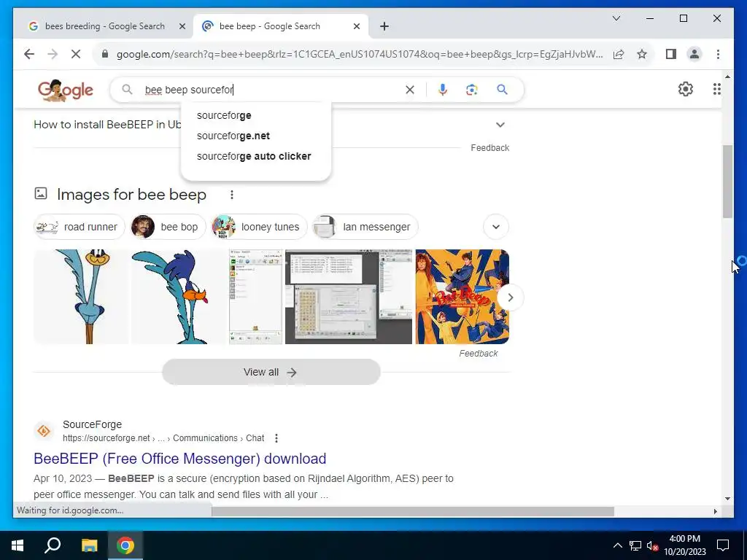Click the vertical page scrollbar thumb
This screenshot has width=747, height=560.
727,182
